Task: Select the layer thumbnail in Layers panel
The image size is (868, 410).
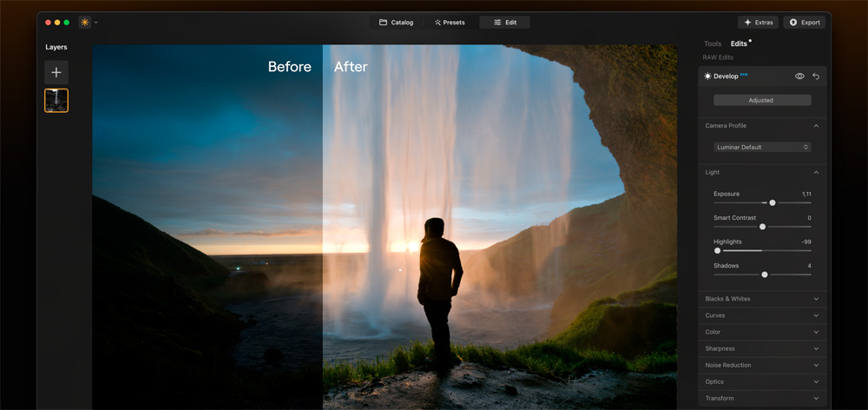Action: point(56,101)
